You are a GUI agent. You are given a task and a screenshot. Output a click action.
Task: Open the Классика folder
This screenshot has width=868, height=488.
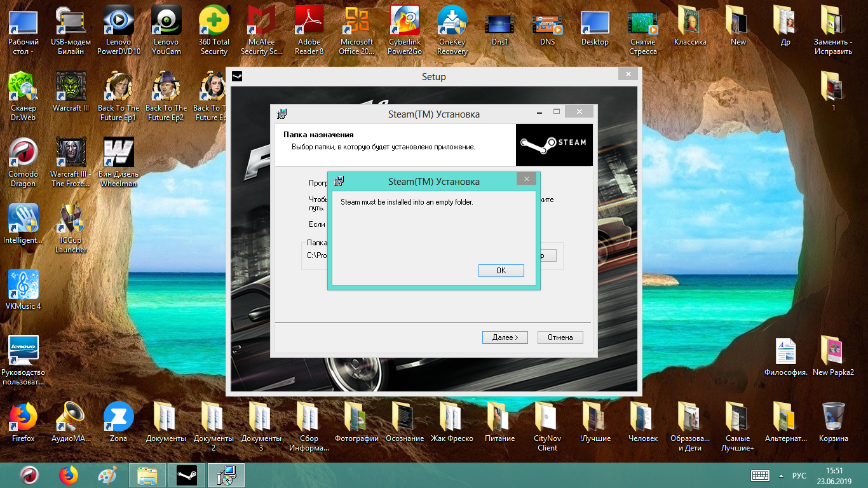(x=690, y=25)
